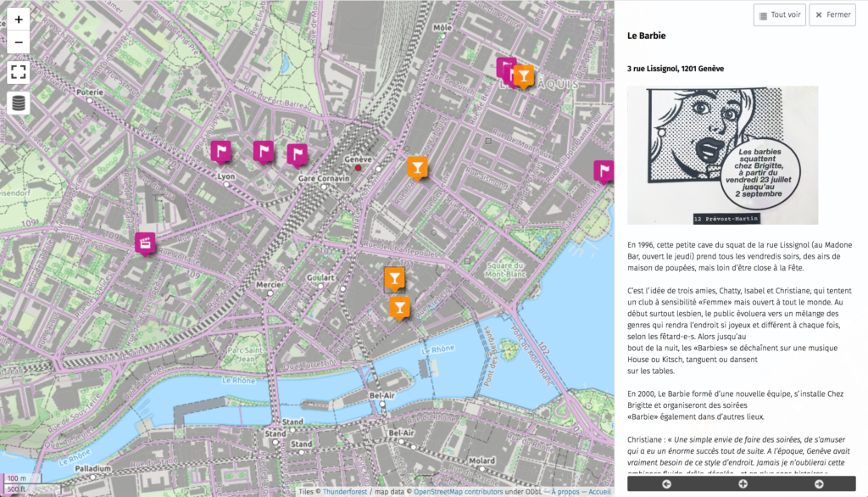Toggle fullscreen map view
The width and height of the screenshot is (868, 497).
point(19,72)
